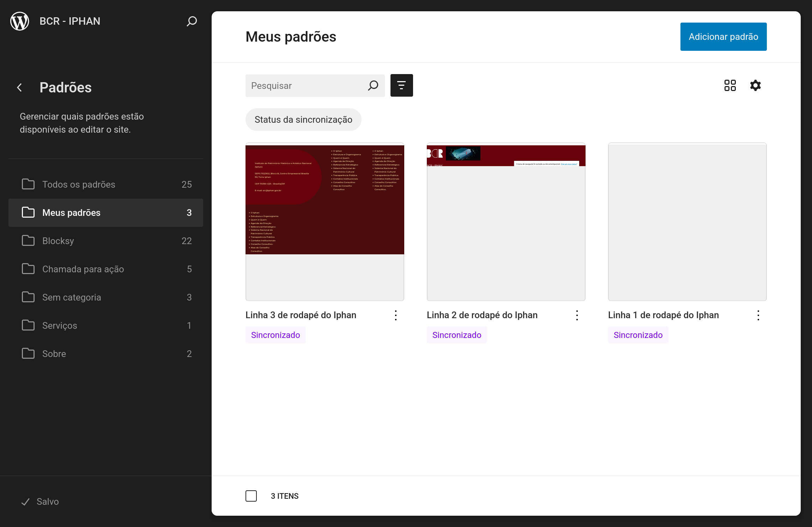This screenshot has height=527, width=812.
Task: Open Linha 2 de rodapé do Iphan title
Action: pos(482,315)
